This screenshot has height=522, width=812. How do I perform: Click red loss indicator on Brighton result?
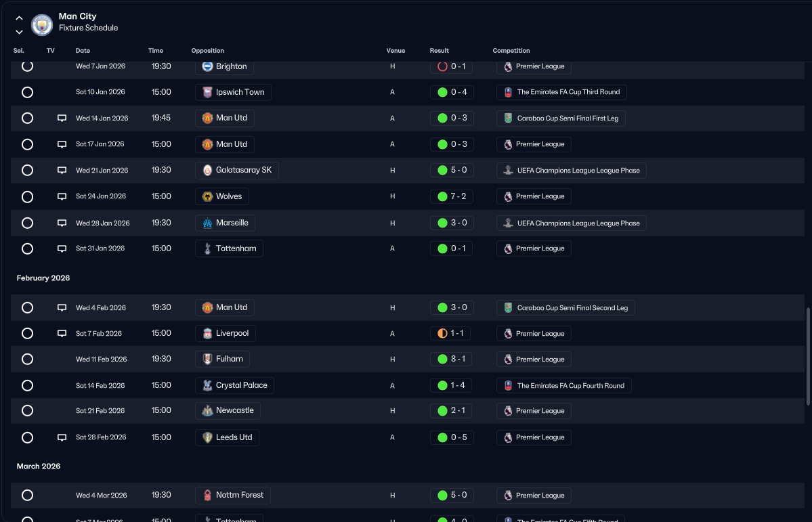tap(442, 66)
